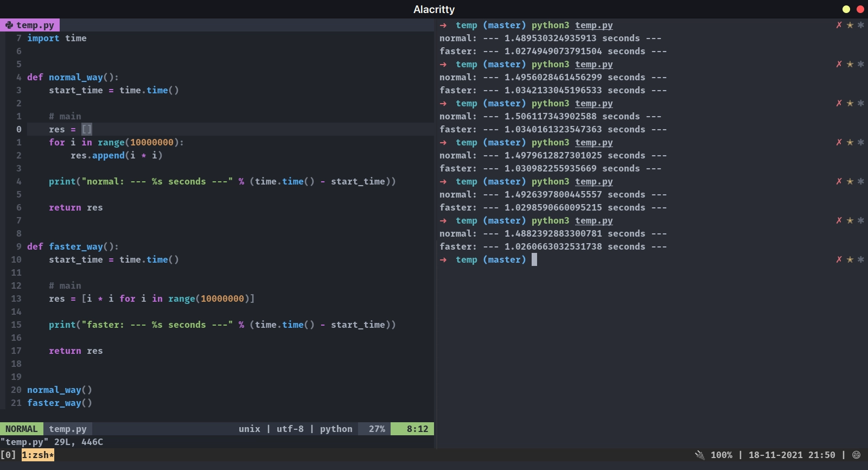Click the faster_way() call on line 21
Viewport: 868px width, 470px height.
tap(60, 403)
